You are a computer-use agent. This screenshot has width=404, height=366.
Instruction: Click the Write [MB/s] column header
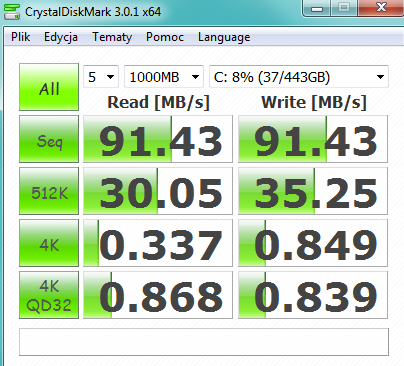314,102
